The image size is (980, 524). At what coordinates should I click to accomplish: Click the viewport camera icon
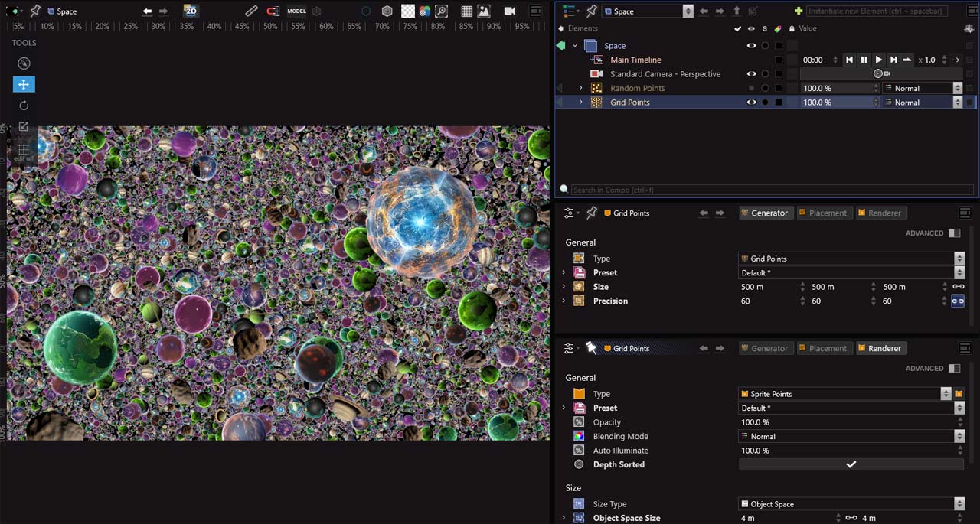click(x=510, y=11)
